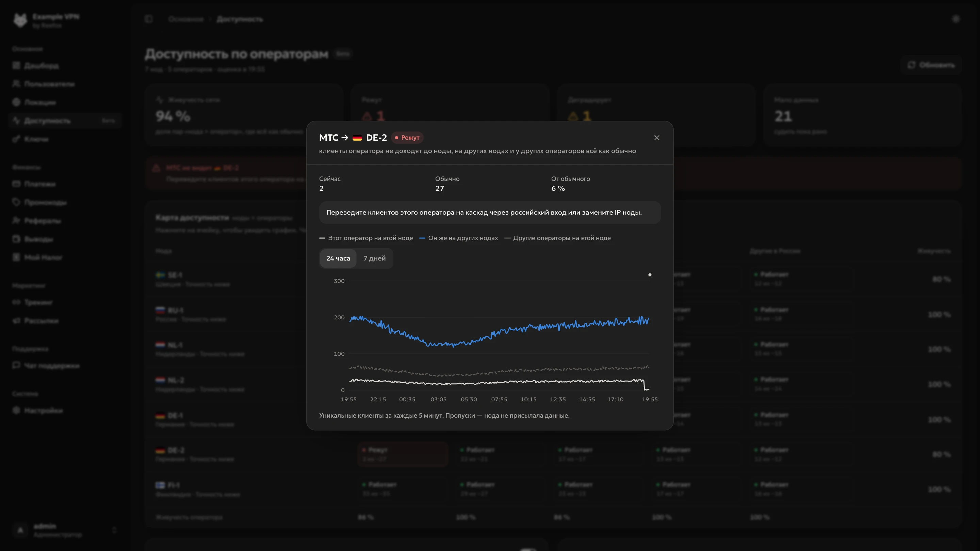980x551 pixels.
Task: Go to Локации in the sidebar
Action: coord(65,102)
